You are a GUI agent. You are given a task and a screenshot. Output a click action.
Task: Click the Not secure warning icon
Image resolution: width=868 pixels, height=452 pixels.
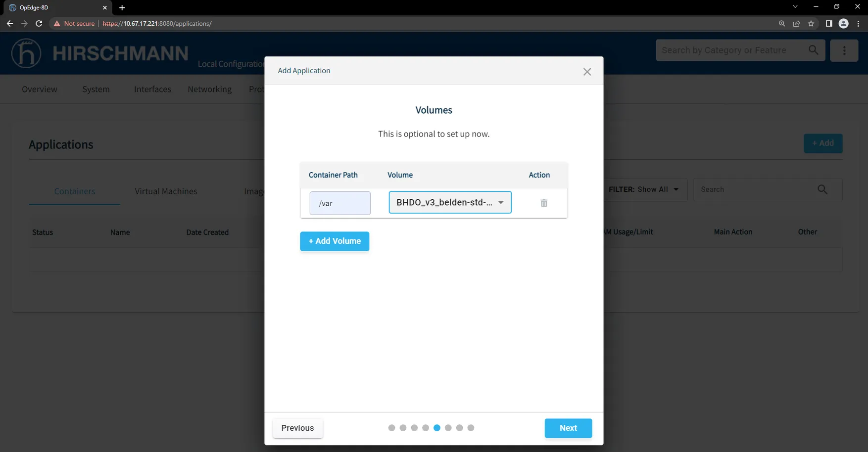pyautogui.click(x=57, y=23)
